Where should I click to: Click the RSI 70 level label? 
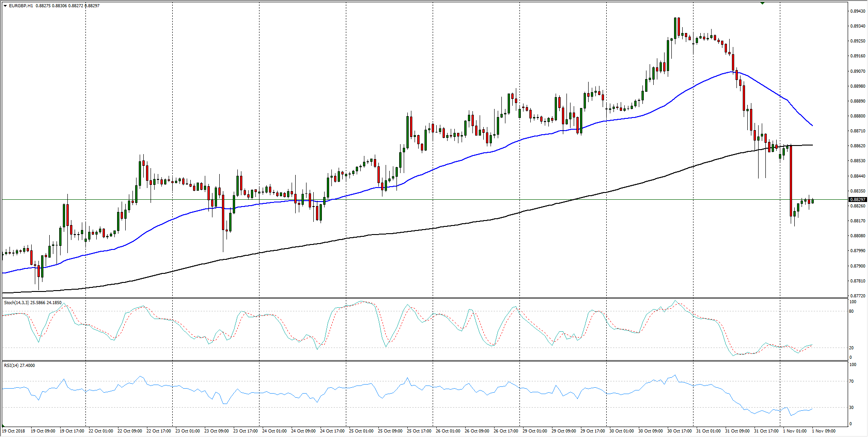pyautogui.click(x=852, y=381)
